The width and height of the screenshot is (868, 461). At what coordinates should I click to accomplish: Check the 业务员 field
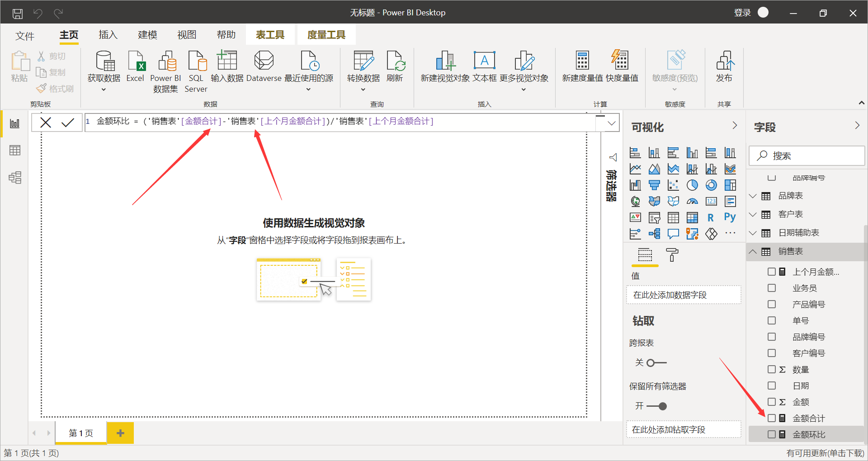[x=772, y=288]
